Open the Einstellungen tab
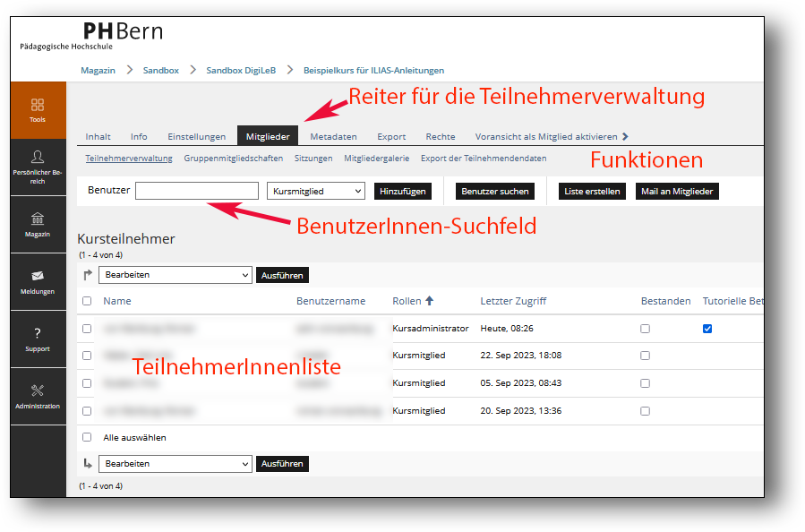The width and height of the screenshot is (805, 532). coord(197,137)
